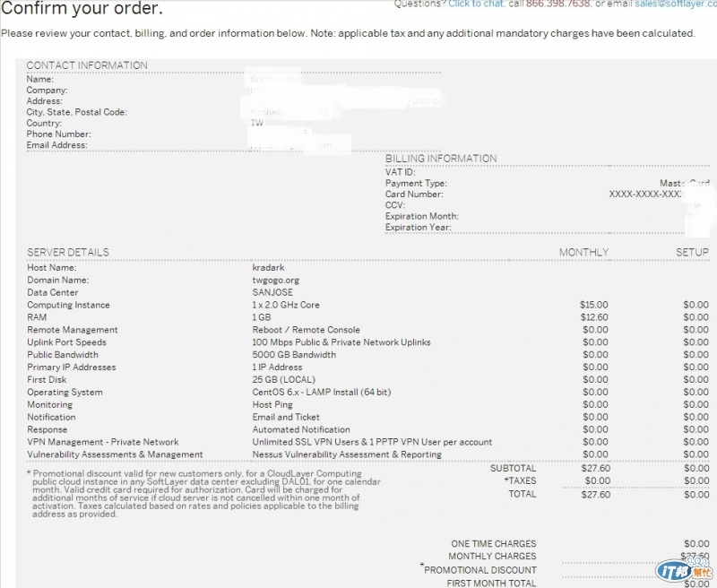Select 'CentOS 6.x - LAMP Install (64 bit)'
This screenshot has height=588, width=717.
click(322, 392)
